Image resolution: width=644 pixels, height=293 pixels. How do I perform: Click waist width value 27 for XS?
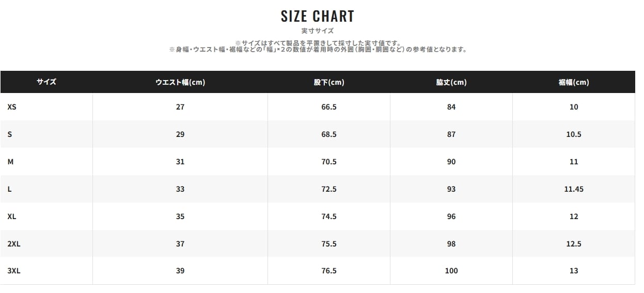click(180, 107)
